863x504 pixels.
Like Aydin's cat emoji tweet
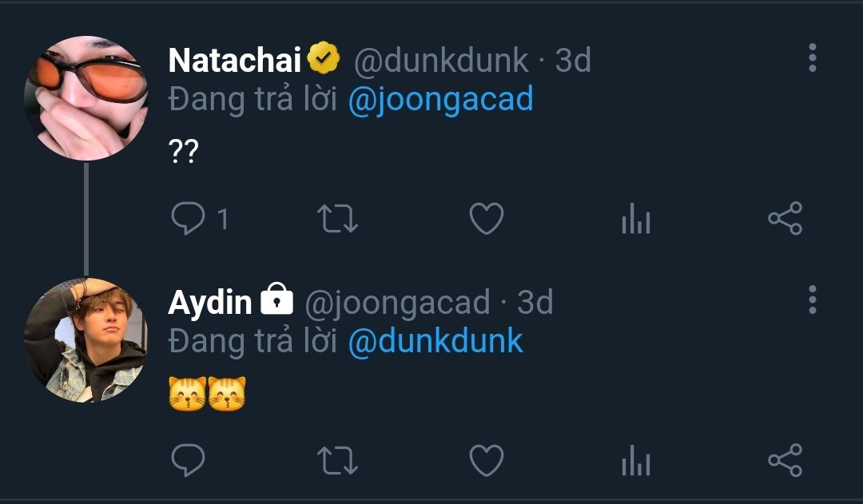coord(486,460)
